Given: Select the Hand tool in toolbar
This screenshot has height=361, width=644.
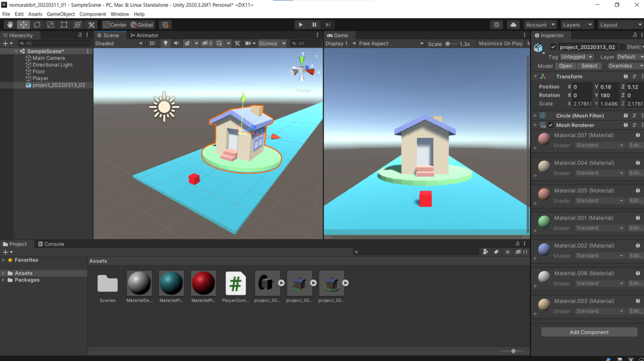Looking at the screenshot, I should 10,25.
